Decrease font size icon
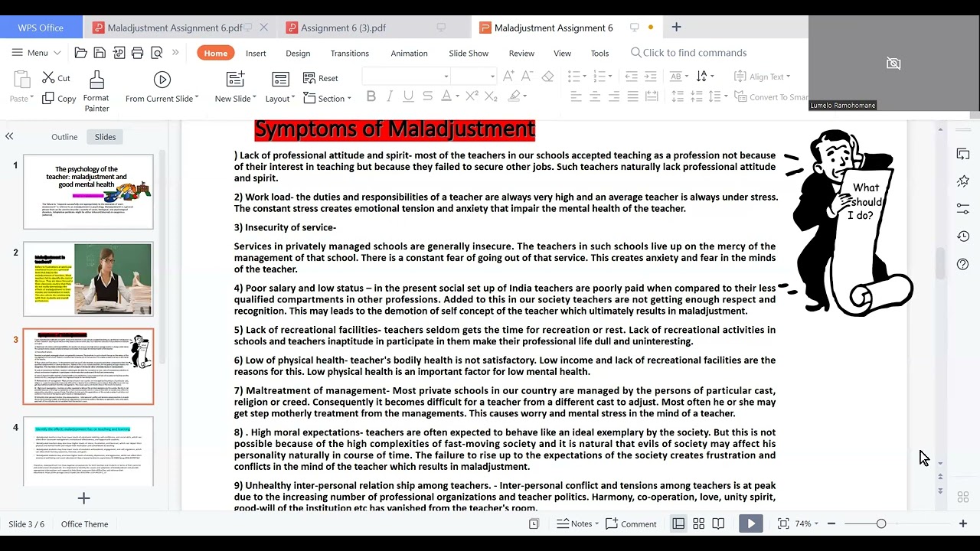Viewport: 980px width, 551px height. pyautogui.click(x=527, y=77)
